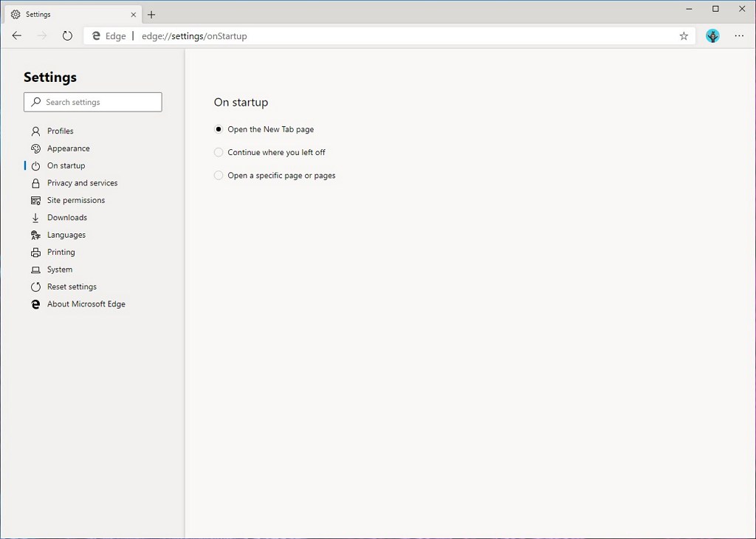Screen dimensions: 756x539
Task: Click the On startup power icon
Action: [35, 166]
